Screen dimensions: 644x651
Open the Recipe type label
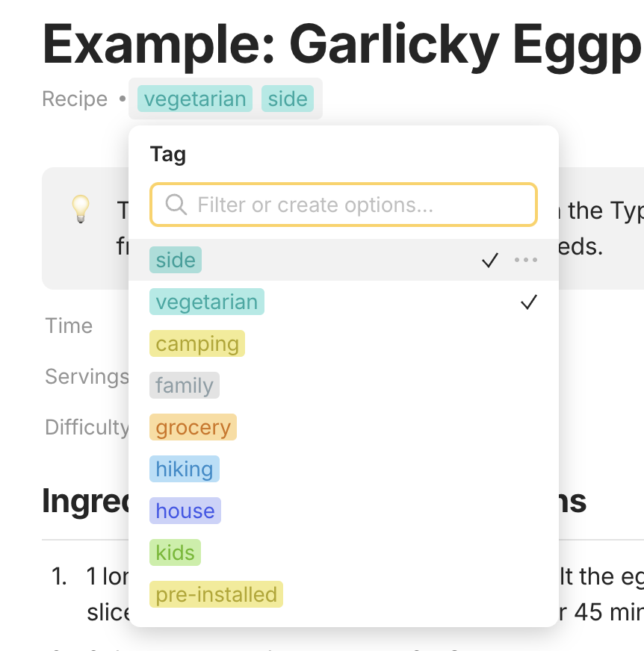pyautogui.click(x=75, y=99)
